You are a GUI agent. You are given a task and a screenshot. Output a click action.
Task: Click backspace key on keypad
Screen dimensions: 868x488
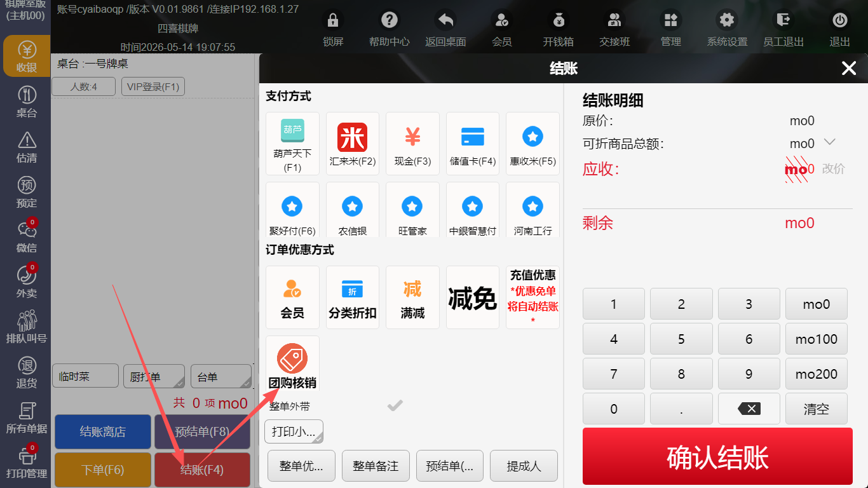click(x=749, y=409)
